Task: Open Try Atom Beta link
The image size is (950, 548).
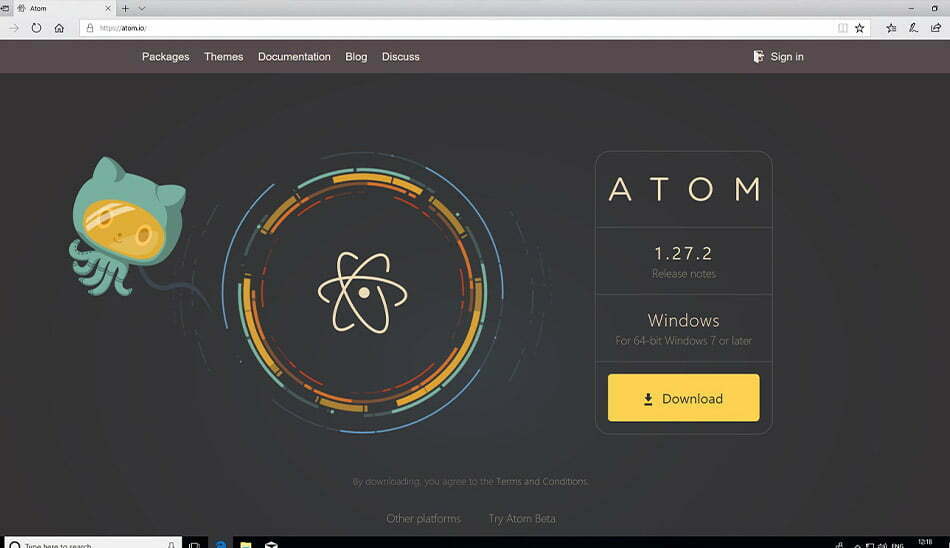Action: [522, 518]
